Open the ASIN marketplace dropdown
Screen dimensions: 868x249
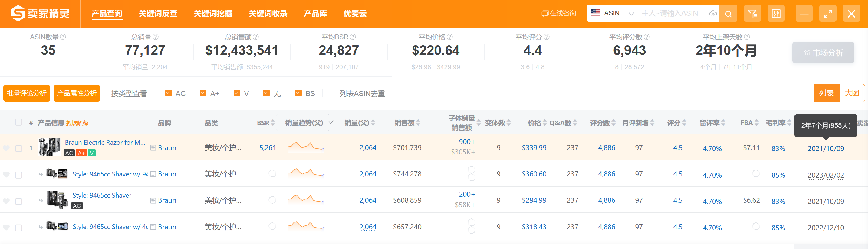[x=612, y=14]
